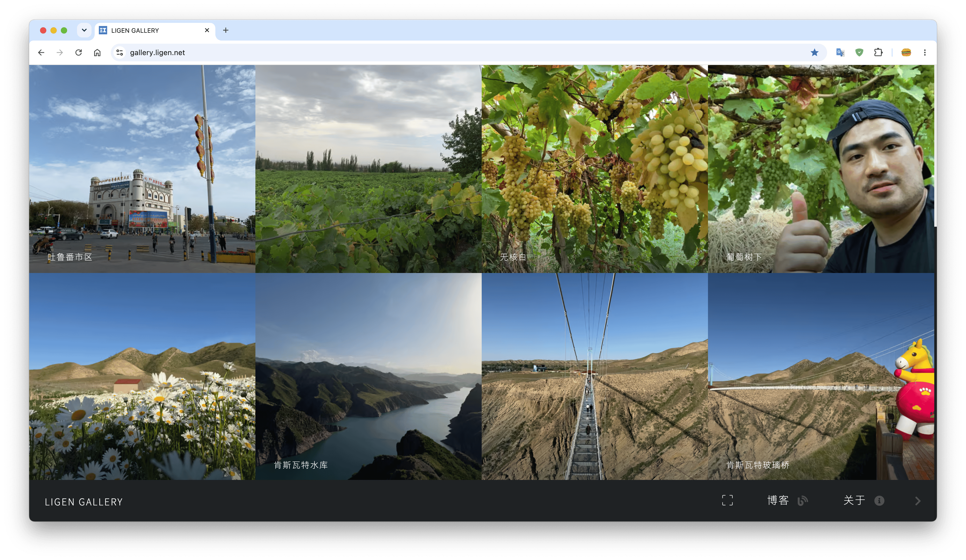The width and height of the screenshot is (966, 560).
Task: Close the LIGEN GALLERY tab
Action: coord(207,30)
